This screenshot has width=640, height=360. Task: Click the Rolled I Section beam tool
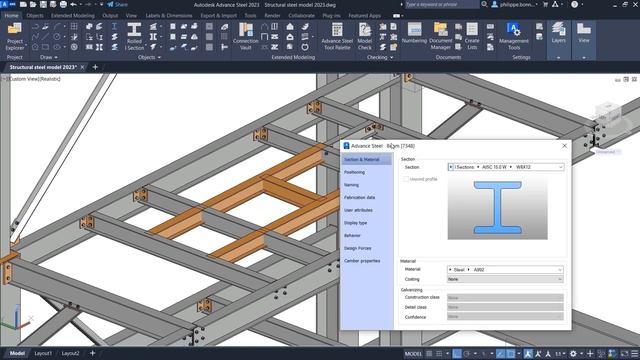click(134, 36)
